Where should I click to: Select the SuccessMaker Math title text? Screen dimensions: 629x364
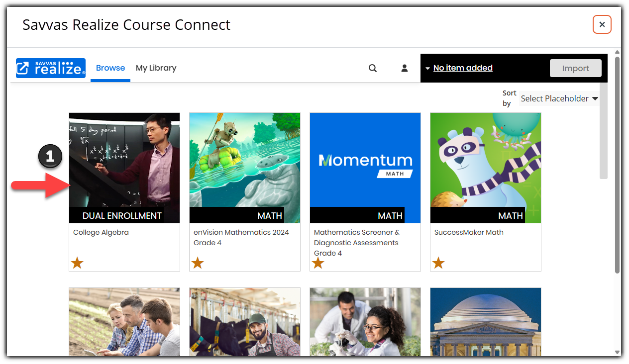pos(469,232)
